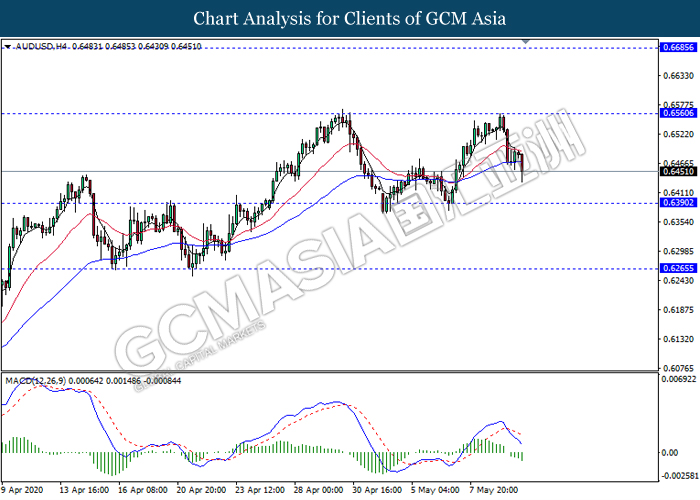Click the 0.66856 resistance price tag
This screenshot has height=500, width=700.
(675, 47)
